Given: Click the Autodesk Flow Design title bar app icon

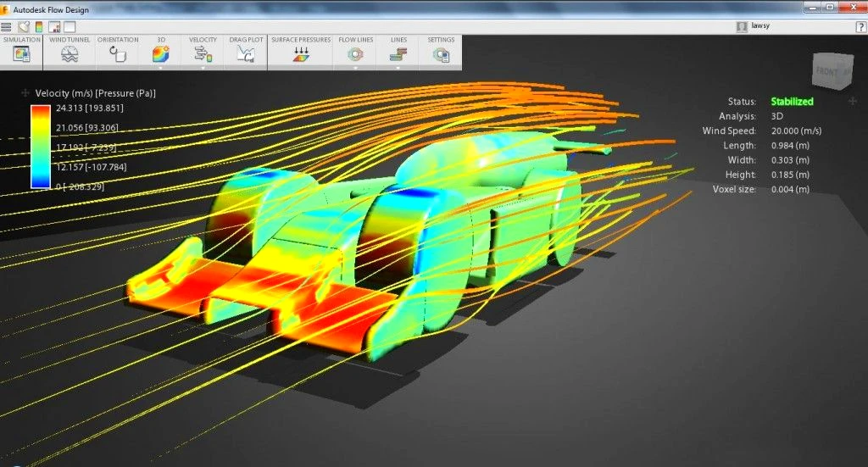Looking at the screenshot, I should tap(5, 9).
